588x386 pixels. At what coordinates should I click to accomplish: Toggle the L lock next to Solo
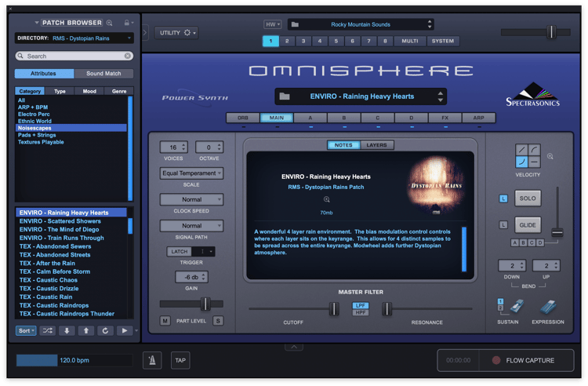click(503, 198)
